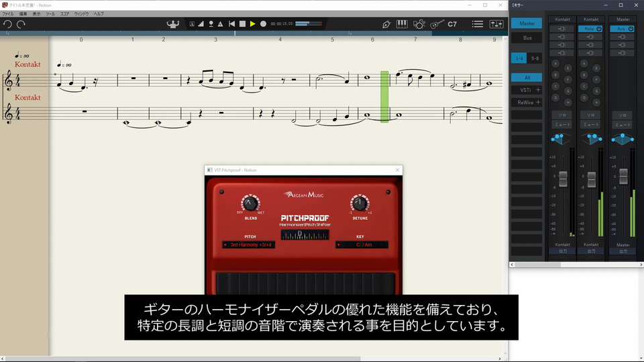Toggle the metronome icon in the transport

[221, 24]
